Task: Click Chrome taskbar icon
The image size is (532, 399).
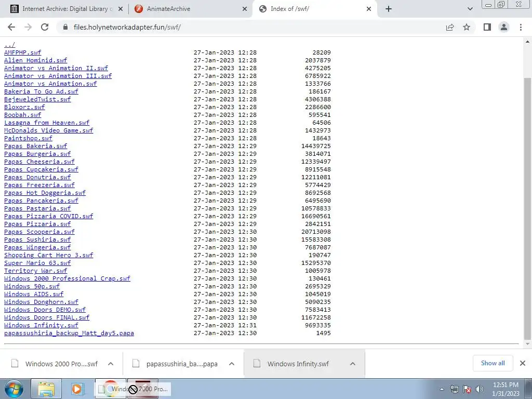Action: tap(110, 389)
